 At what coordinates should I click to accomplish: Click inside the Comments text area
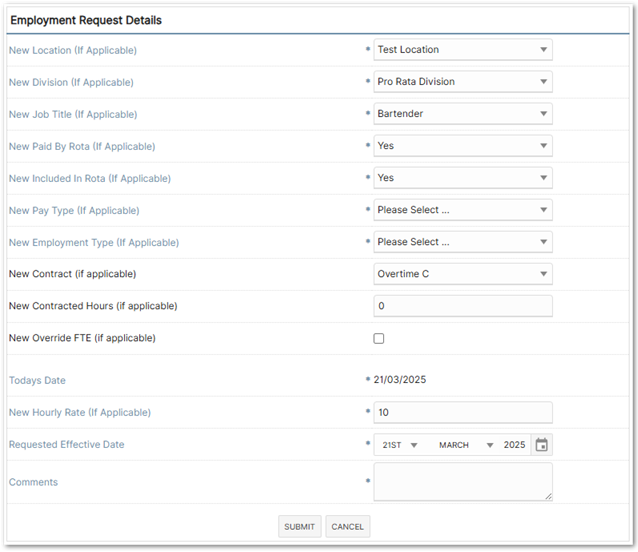tap(463, 482)
